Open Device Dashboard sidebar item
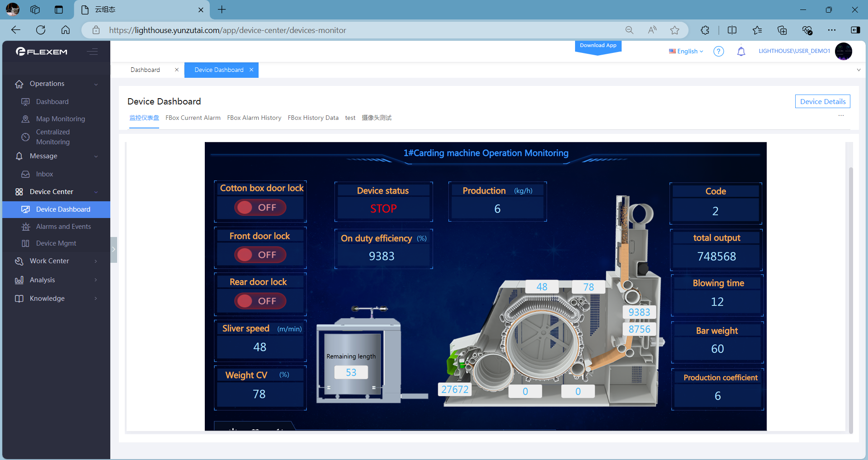 click(x=57, y=209)
